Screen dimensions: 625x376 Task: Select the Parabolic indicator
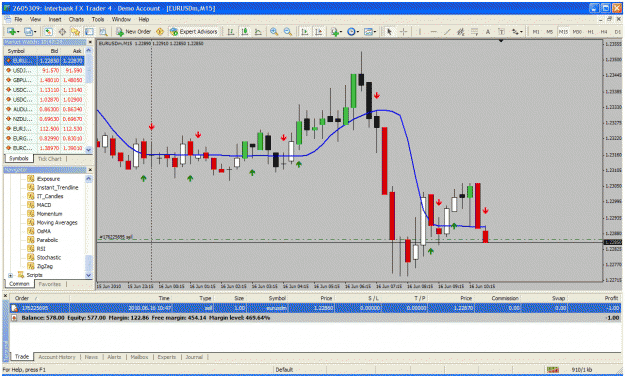pos(47,240)
